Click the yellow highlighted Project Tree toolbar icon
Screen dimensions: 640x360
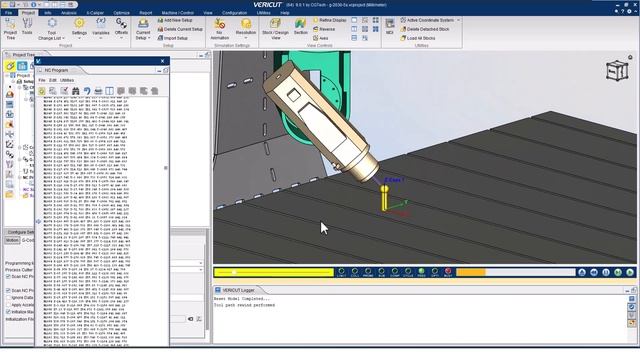coord(10,65)
